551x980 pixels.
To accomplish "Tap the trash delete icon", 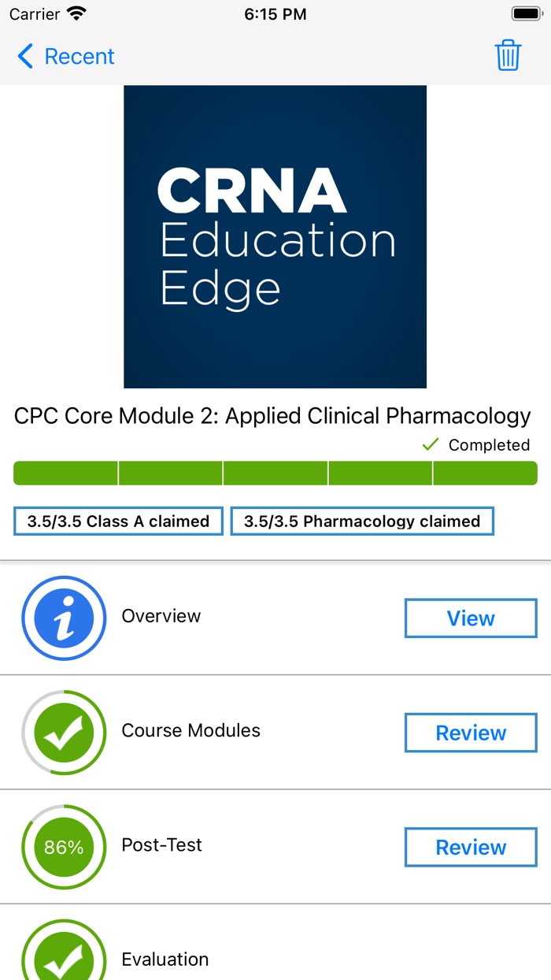I will [508, 55].
